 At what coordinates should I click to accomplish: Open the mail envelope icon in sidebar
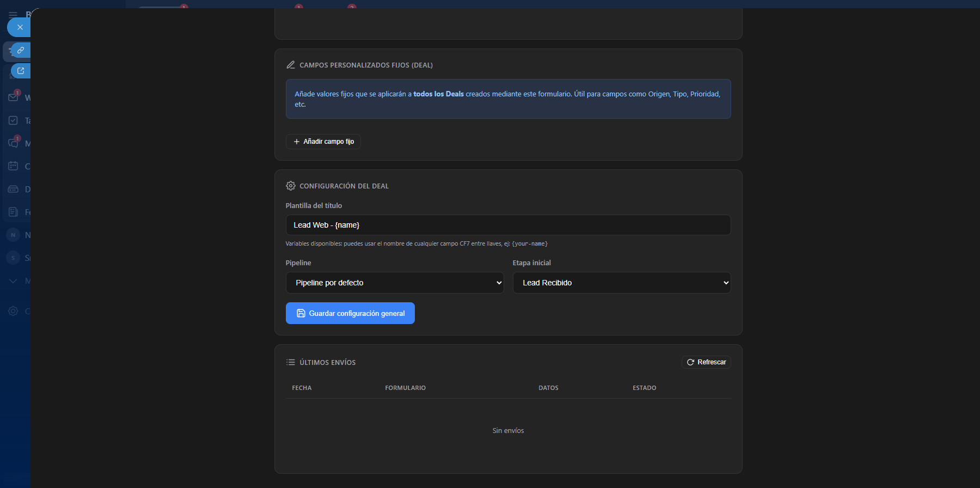pyautogui.click(x=14, y=97)
